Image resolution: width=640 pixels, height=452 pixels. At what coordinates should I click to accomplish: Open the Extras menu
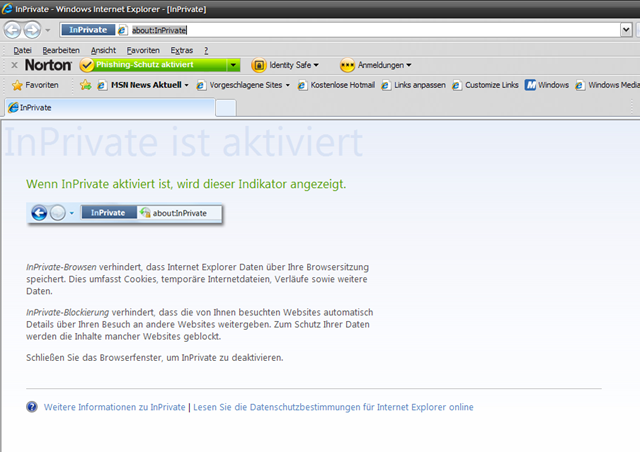click(x=182, y=50)
